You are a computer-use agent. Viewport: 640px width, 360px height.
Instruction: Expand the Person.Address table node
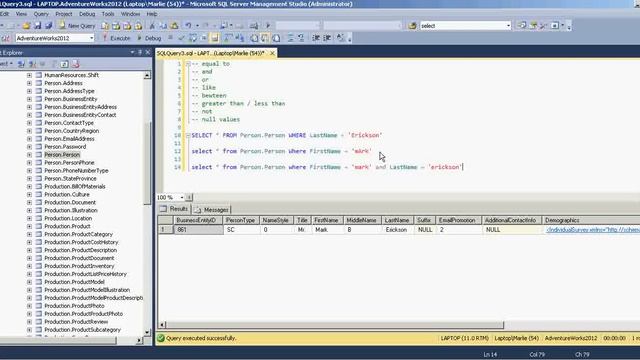coord(29,83)
